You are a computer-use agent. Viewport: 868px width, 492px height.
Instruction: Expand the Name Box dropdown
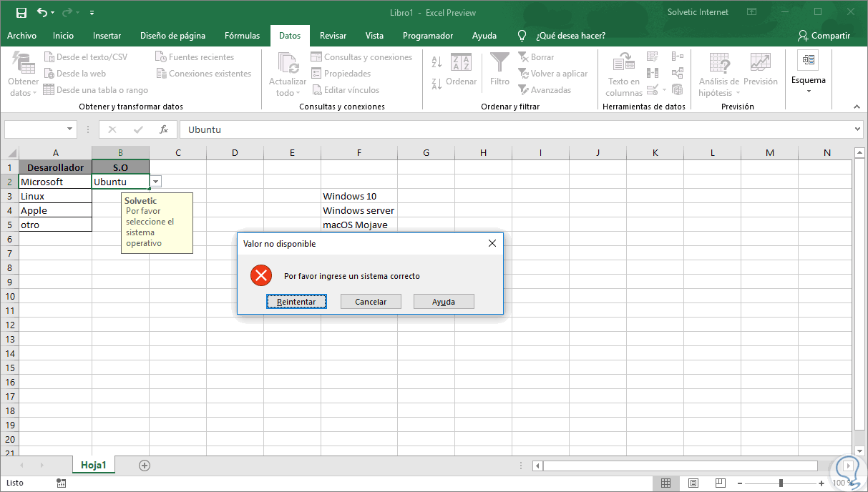(x=69, y=129)
